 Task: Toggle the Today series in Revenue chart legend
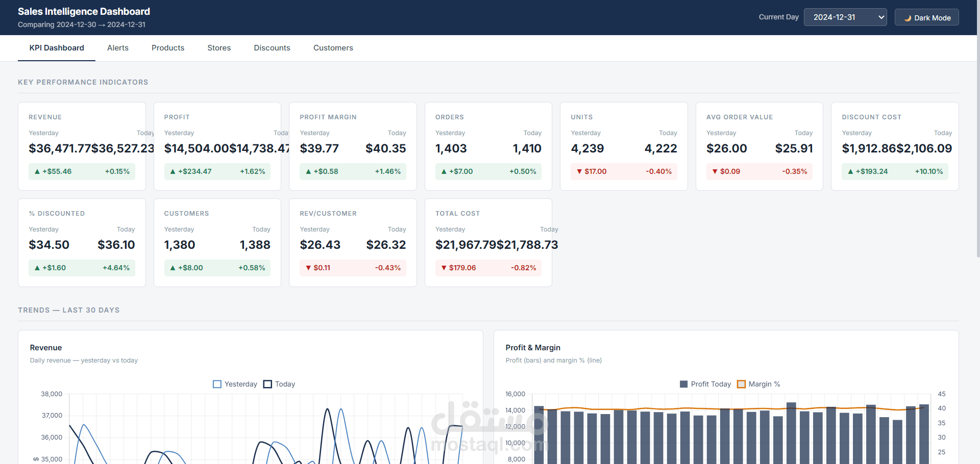(x=279, y=384)
